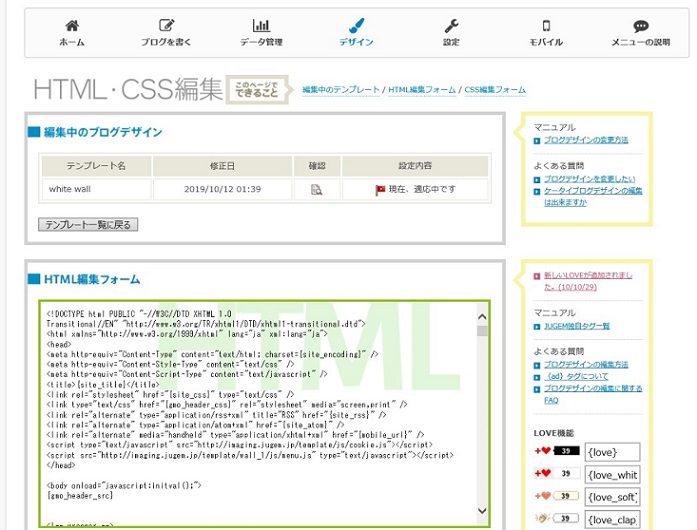This screenshot has height=530, width=697.
Task: Open ブログデザインの編集方法 FAQ link
Action: 586,365
